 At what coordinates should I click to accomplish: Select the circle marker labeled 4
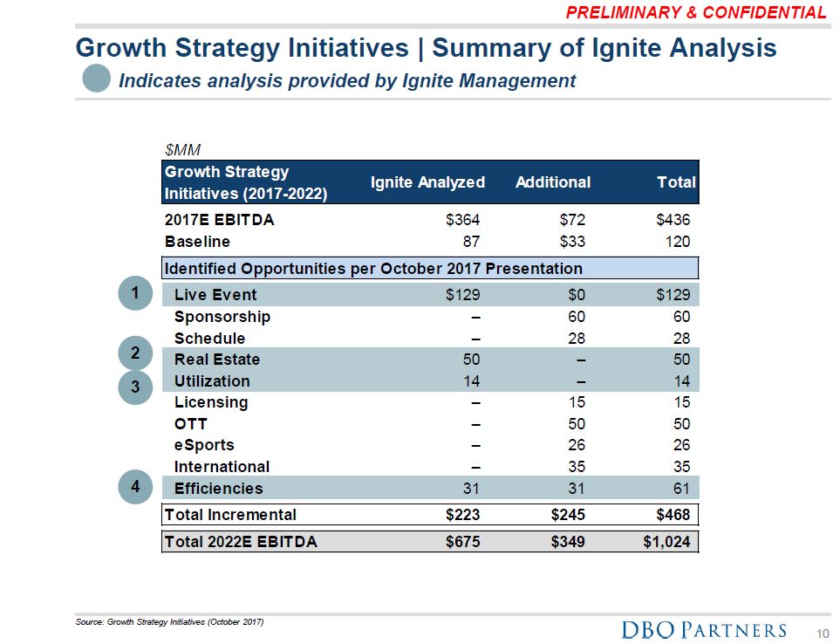[137, 487]
